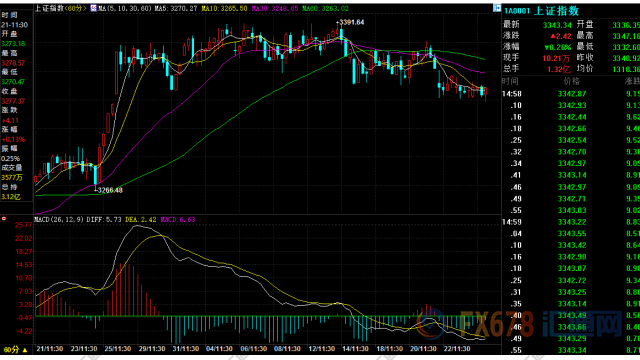Select the MACD: 6.63 value
This screenshot has height=360, width=640.
click(x=178, y=220)
